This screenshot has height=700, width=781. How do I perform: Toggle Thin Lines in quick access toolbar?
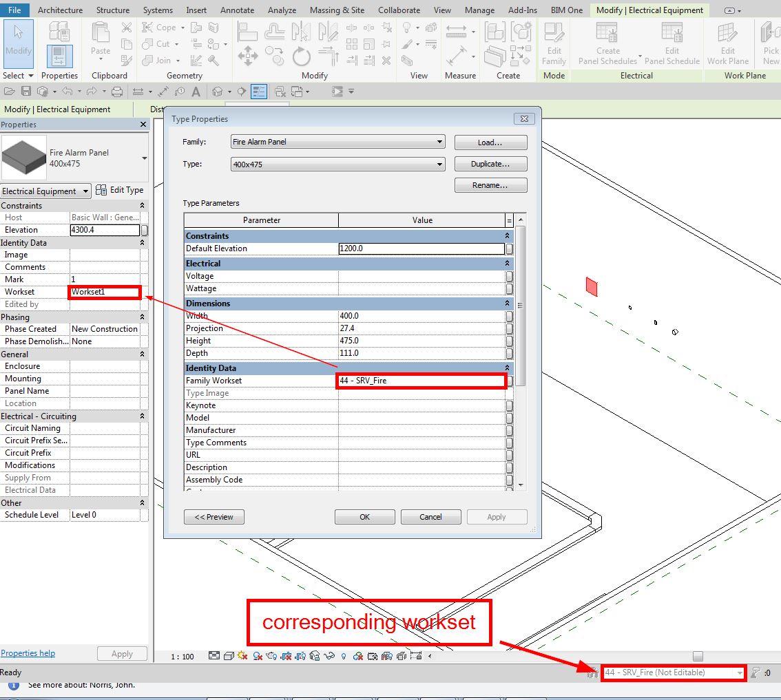tap(259, 92)
